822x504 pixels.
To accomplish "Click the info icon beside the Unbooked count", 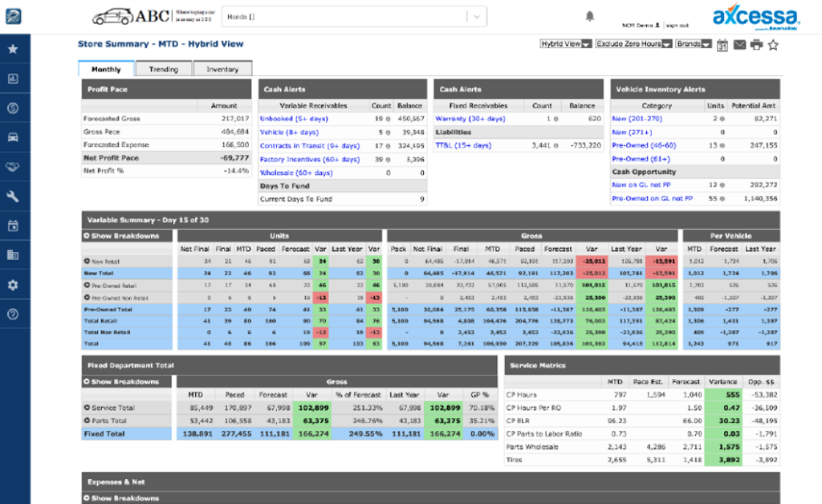I will 388,119.
